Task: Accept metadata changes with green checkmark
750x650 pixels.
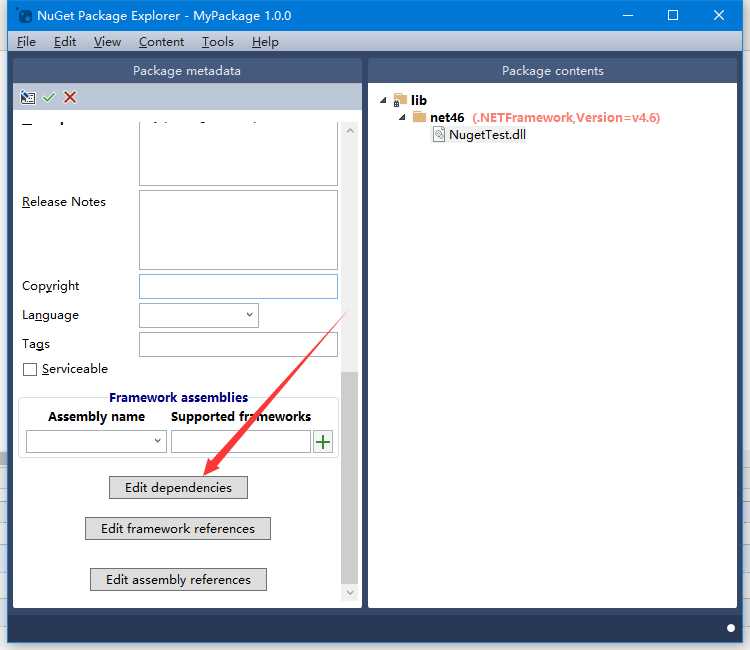Action: tap(49, 98)
